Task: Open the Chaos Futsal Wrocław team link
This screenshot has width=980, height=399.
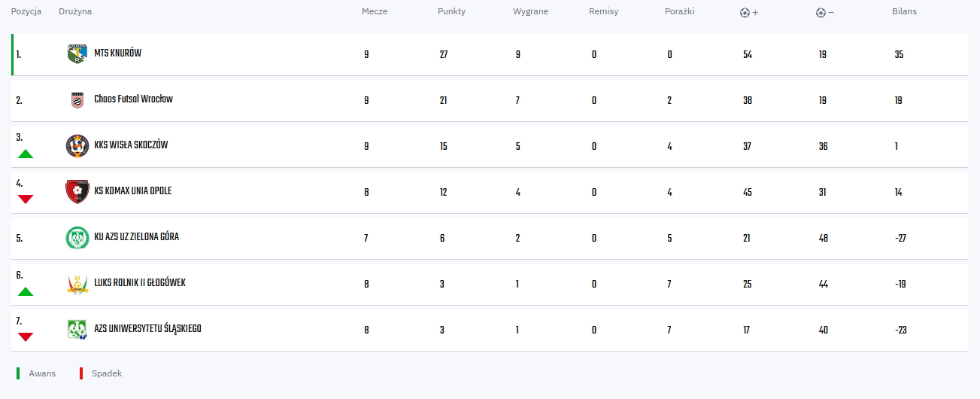Action: point(133,99)
